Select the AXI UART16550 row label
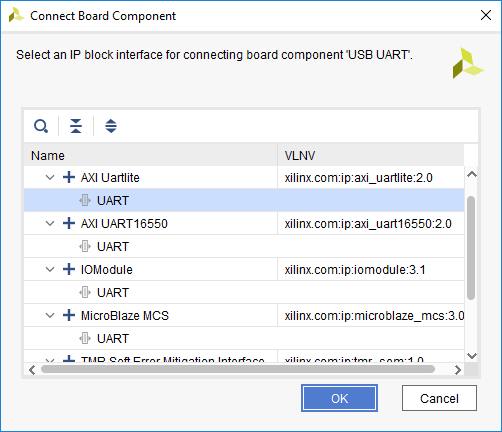 coord(124,224)
